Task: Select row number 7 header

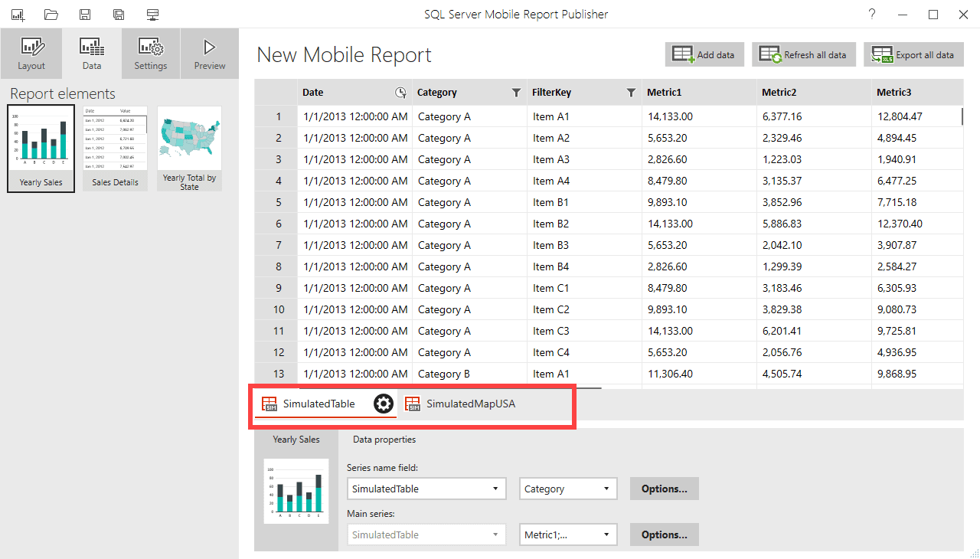Action: (276, 245)
